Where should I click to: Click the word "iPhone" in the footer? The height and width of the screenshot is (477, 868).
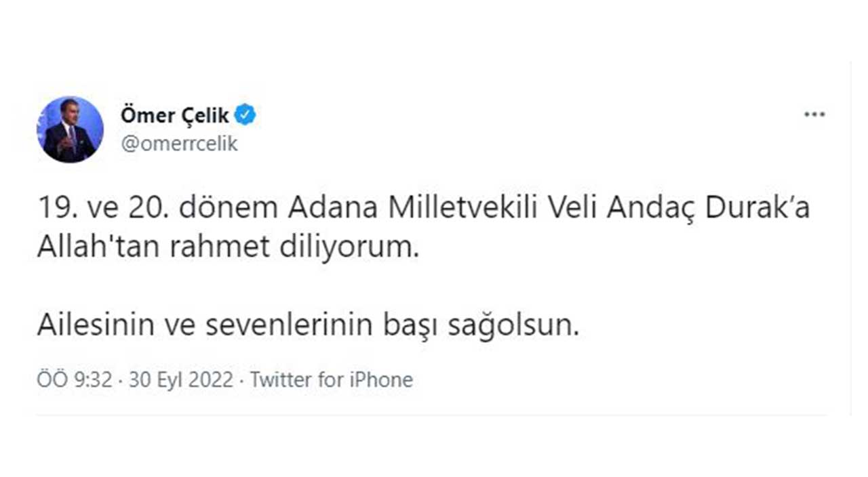point(380,379)
